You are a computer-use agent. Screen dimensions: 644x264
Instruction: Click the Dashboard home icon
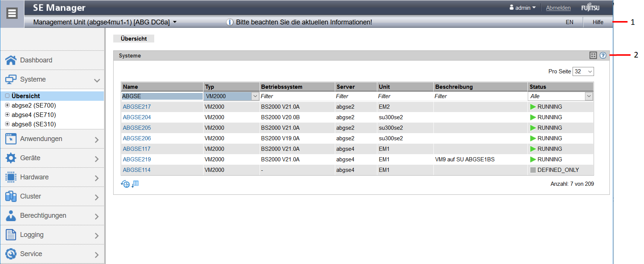click(11, 60)
